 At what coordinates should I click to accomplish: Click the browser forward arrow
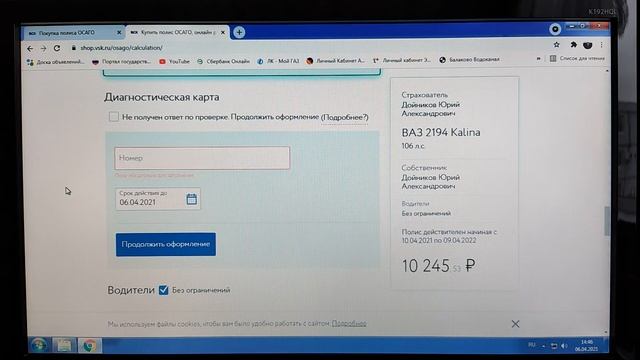tap(43, 48)
